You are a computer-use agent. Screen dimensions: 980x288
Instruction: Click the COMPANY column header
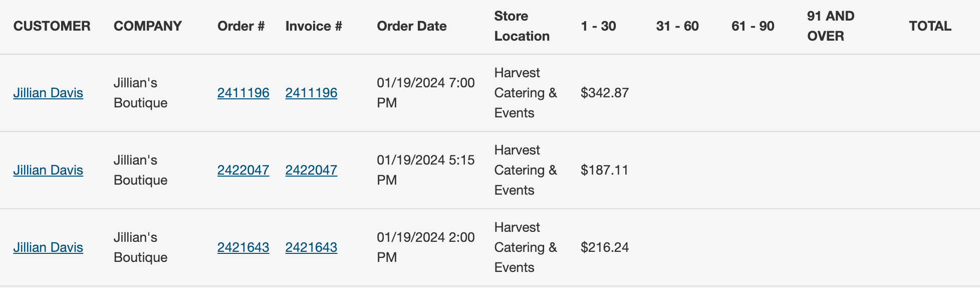click(x=147, y=26)
